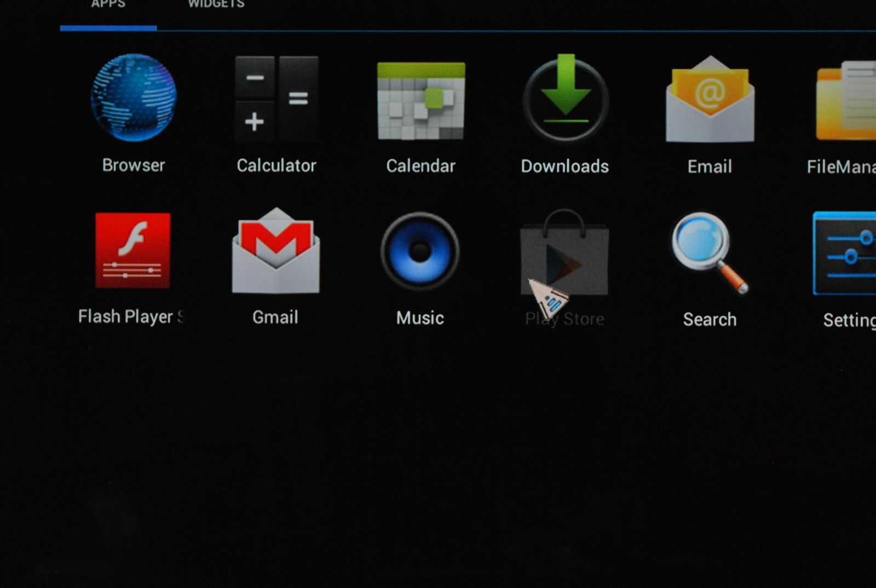Launch the Email envelope icon
Screen dimensions: 876x588
[710, 99]
